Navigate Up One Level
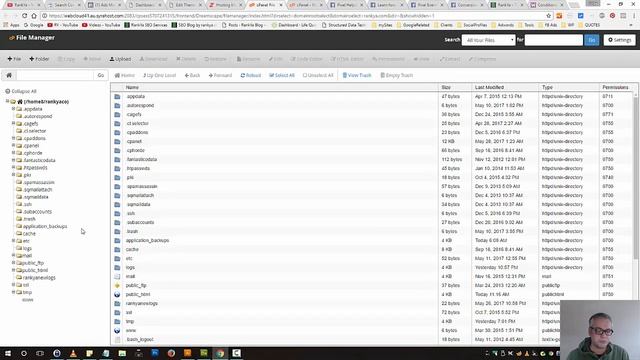This screenshot has width=640, height=360. click(160, 75)
